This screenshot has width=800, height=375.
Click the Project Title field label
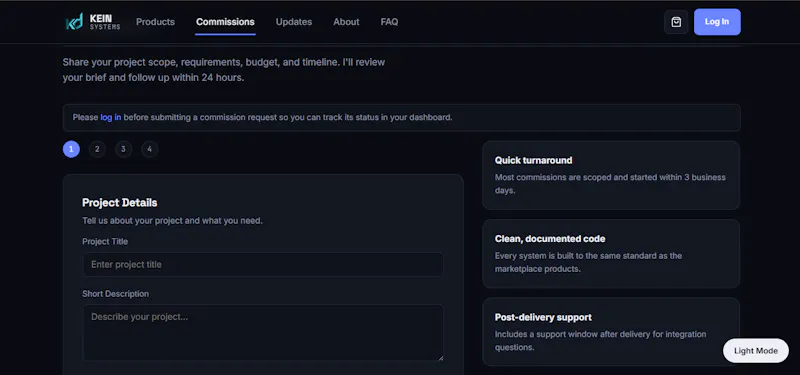click(105, 241)
